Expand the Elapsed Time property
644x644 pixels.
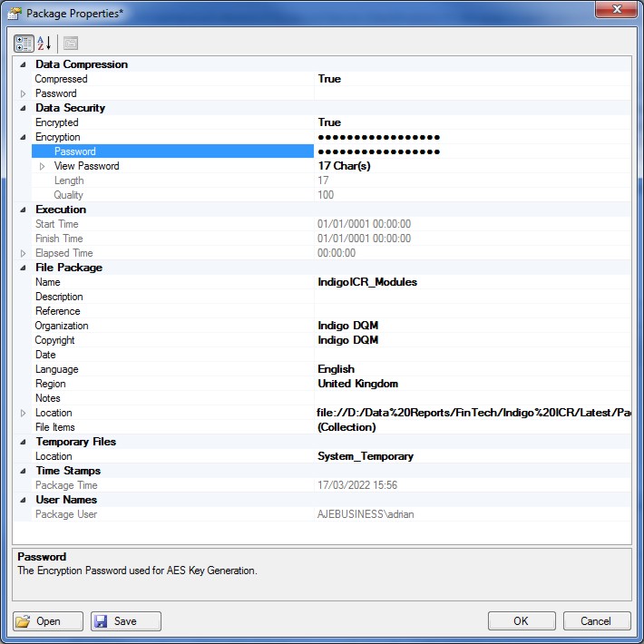[23, 253]
